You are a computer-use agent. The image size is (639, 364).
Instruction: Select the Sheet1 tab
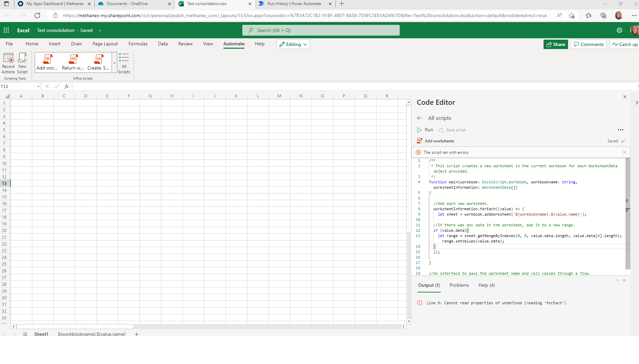tap(41, 334)
